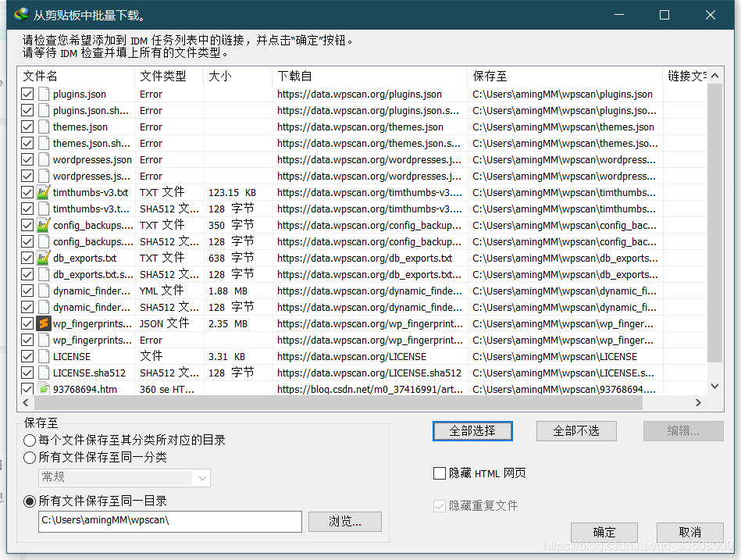Click the horizontal scroll left arrow
The width and height of the screenshot is (741, 560).
click(x=26, y=403)
